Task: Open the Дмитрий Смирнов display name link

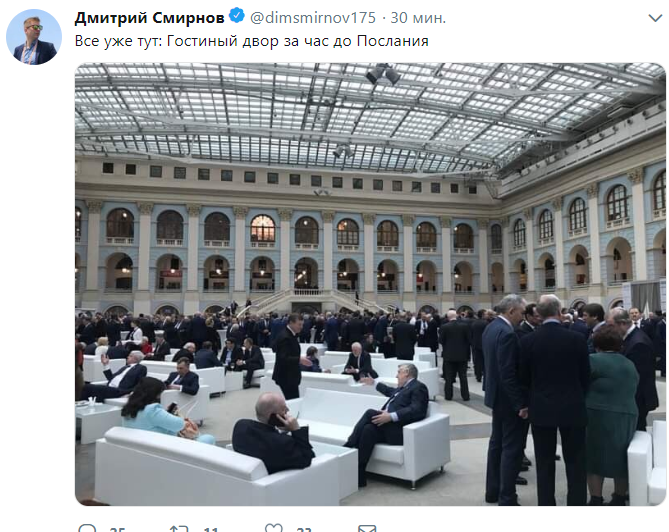Action: tap(149, 17)
